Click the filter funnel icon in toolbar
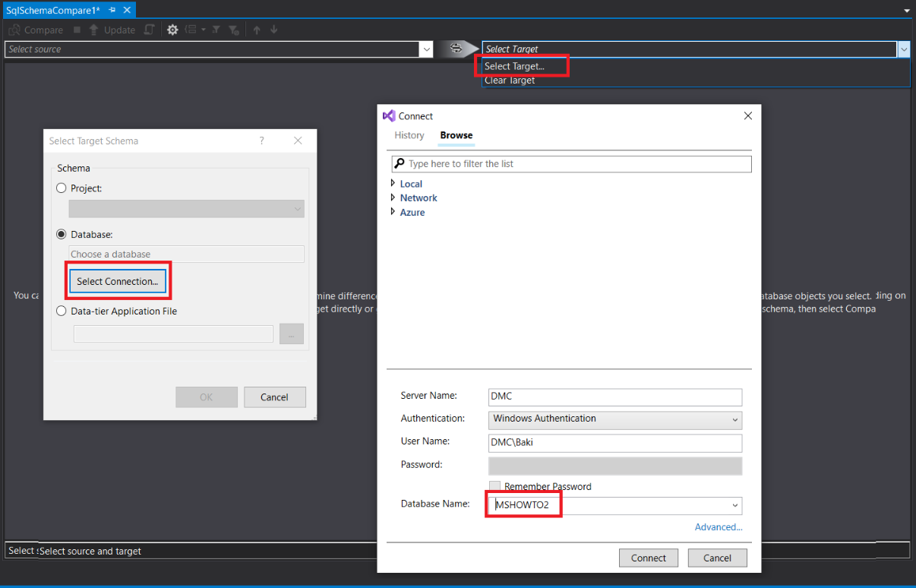This screenshot has height=588, width=916. tap(216, 30)
